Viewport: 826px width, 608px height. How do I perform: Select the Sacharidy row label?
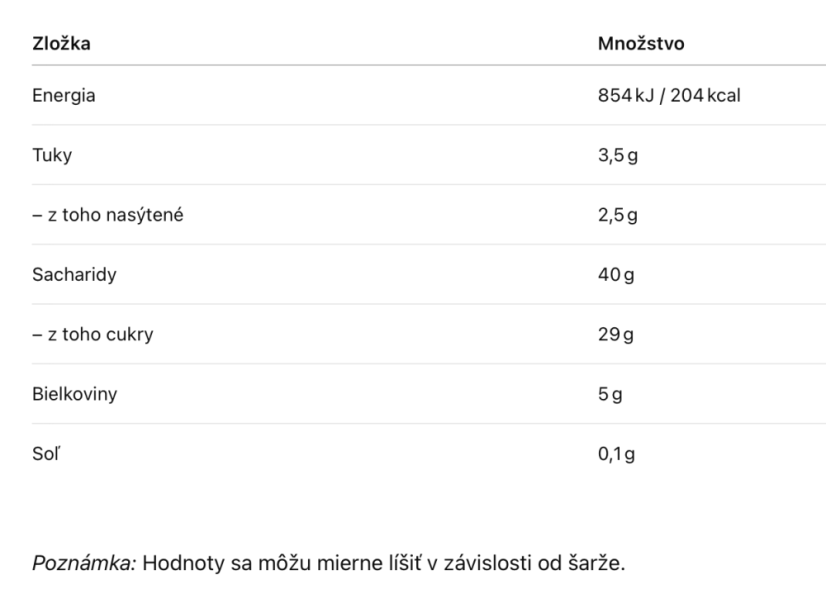click(x=74, y=274)
